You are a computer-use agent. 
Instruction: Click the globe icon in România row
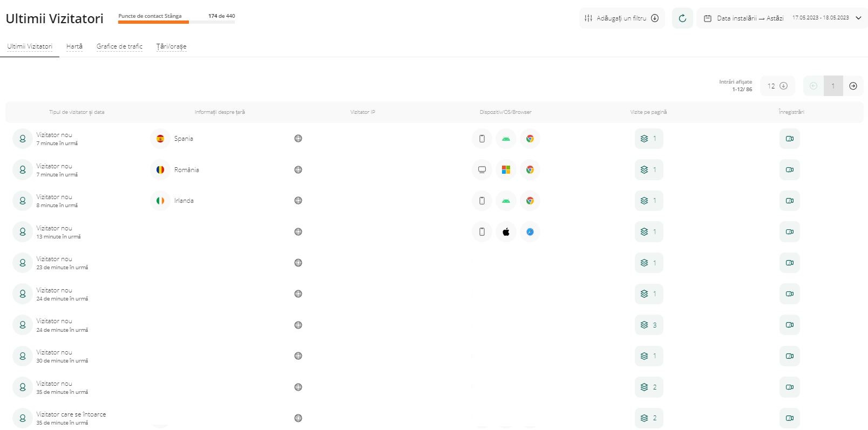coord(298,170)
